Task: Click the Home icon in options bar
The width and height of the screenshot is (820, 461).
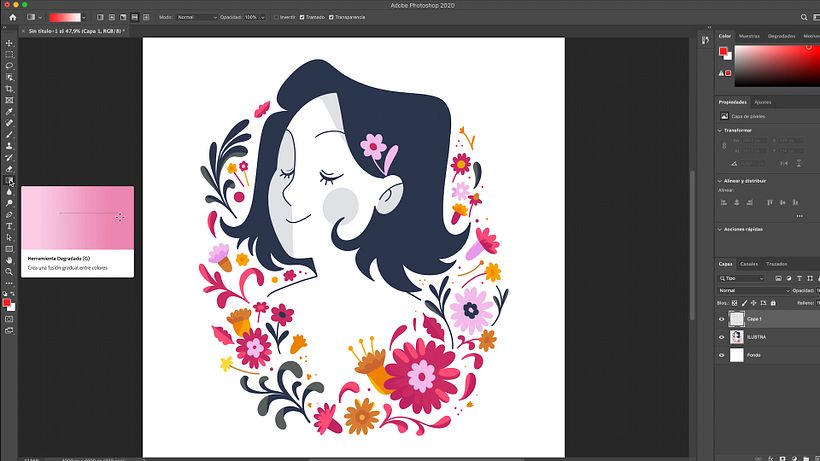Action: pos(13,17)
